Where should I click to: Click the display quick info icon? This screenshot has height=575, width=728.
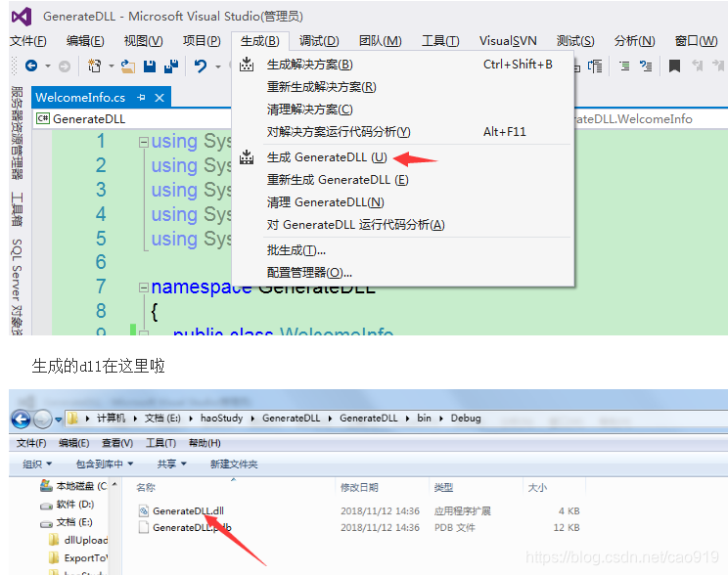(x=595, y=66)
